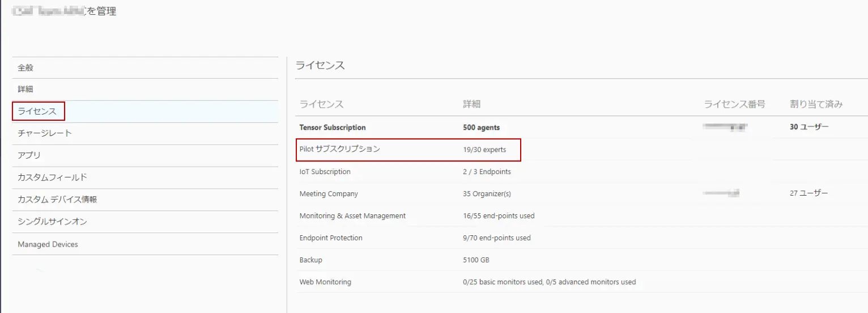868x313 pixels.
Task: Click the Endpoint Protection license name
Action: pos(331,238)
